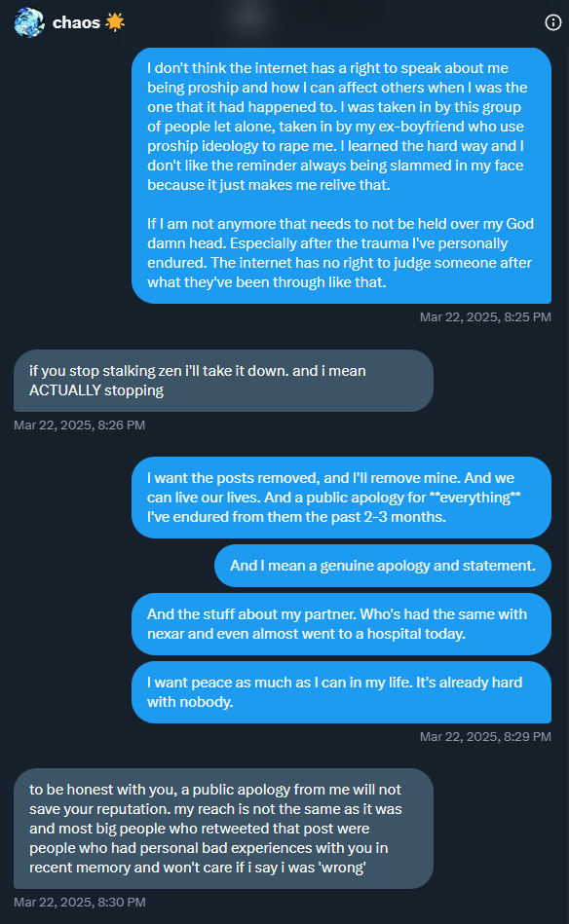Open the conversation info icon
The height and width of the screenshot is (924, 569).
coord(552,22)
